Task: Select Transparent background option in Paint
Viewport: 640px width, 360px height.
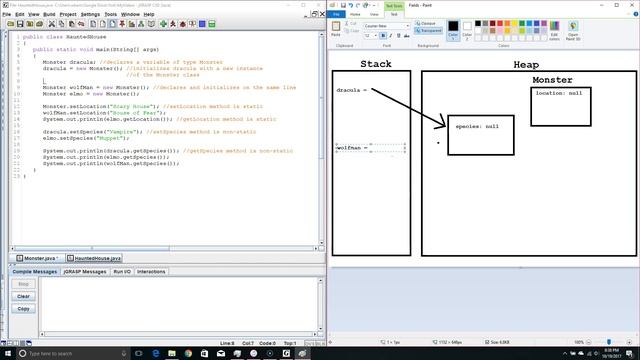Action: pyautogui.click(x=428, y=31)
